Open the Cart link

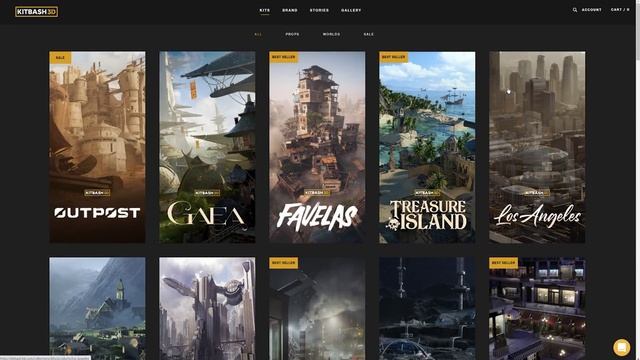(620, 10)
